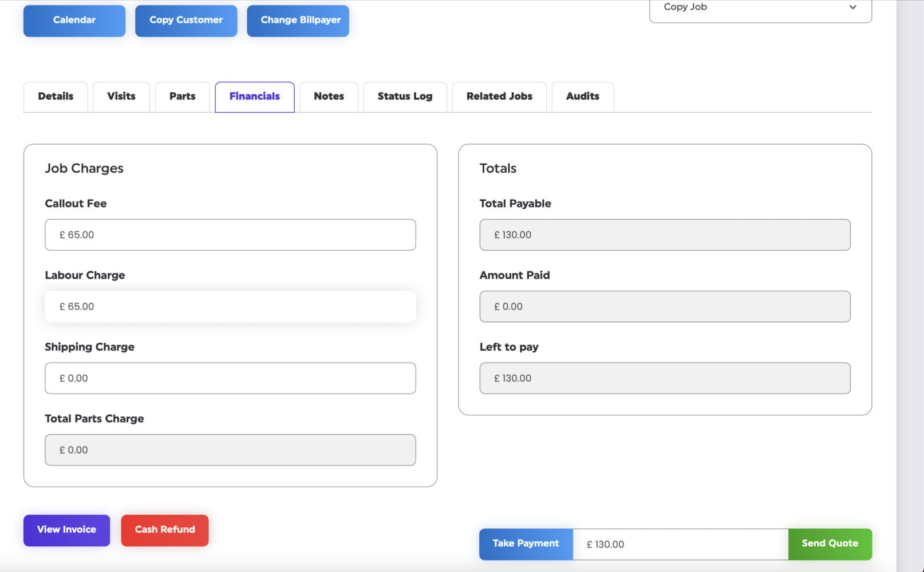This screenshot has width=924, height=572.
Task: Edit the Shipping Charge field
Action: tap(230, 378)
